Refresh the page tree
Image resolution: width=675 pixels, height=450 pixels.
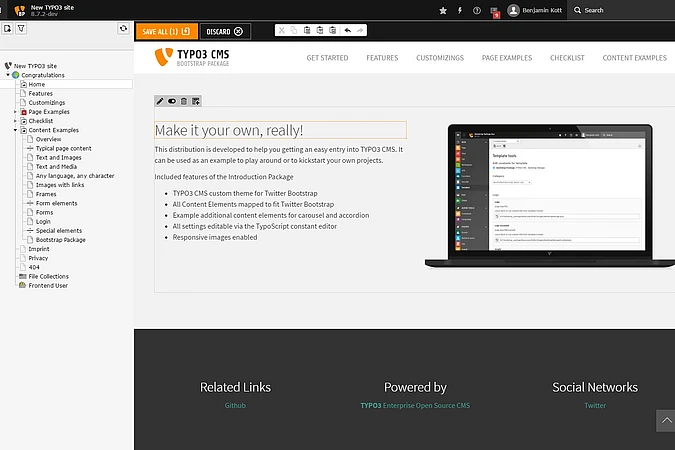point(123,29)
